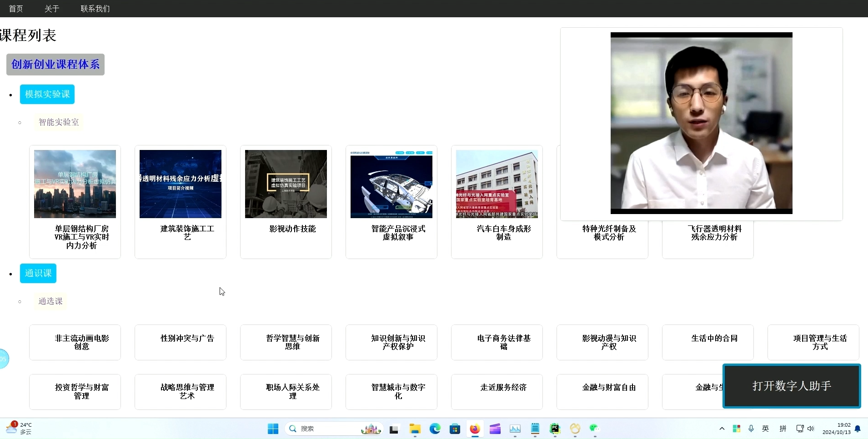The image size is (868, 439).
Task: Open the 影视动作技能 course thumbnail
Action: 286,184
